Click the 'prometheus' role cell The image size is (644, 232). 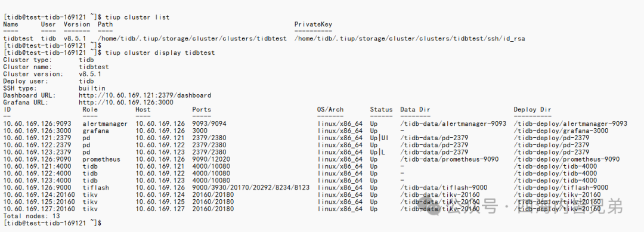(101, 159)
